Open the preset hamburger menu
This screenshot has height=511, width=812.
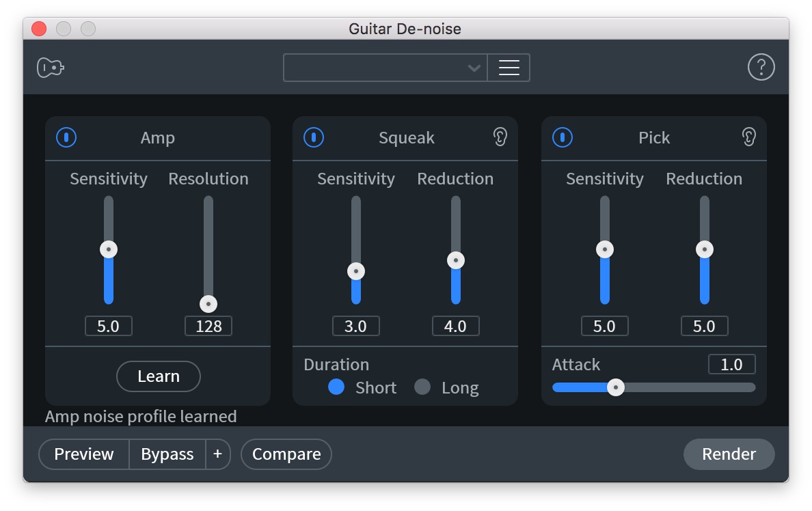click(509, 68)
